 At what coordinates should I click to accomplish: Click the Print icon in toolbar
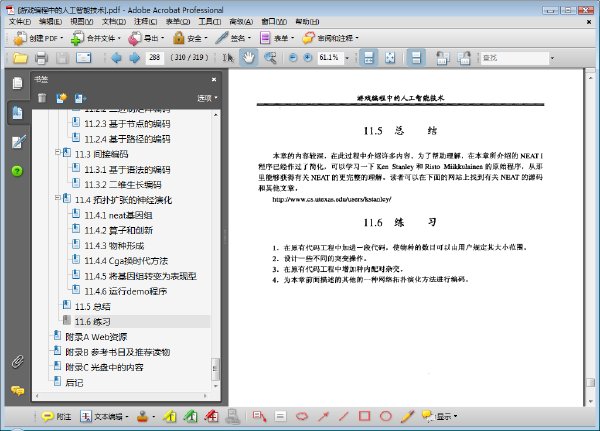(41, 58)
